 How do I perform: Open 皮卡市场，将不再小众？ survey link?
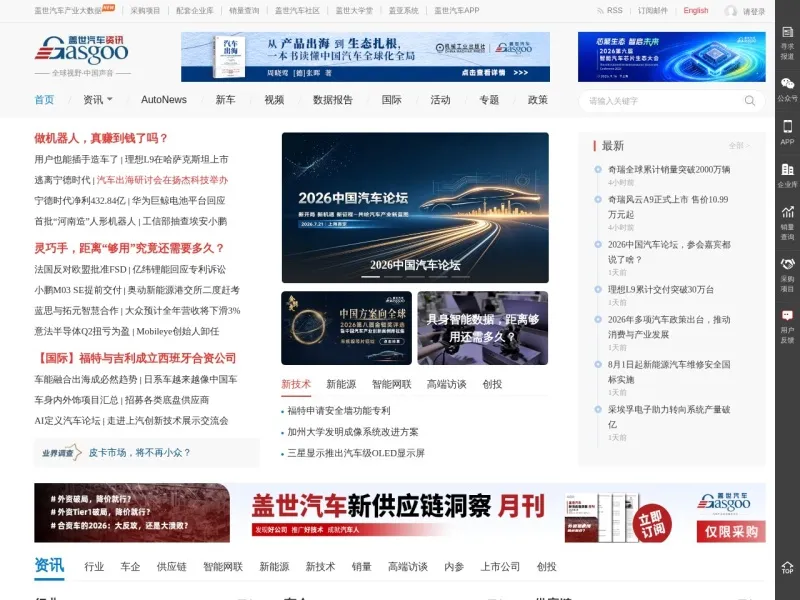(140, 452)
